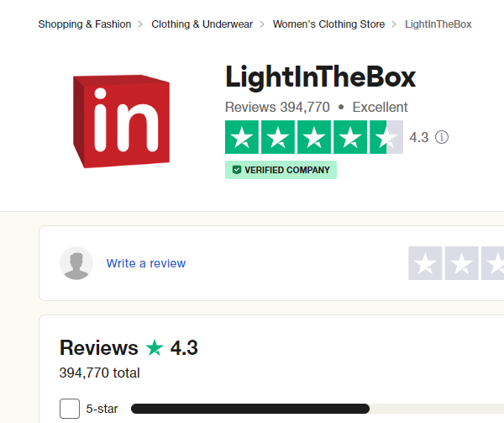Viewport: 504px width, 423px height.
Task: Navigate to Women's Clothing Store breadcrumb
Action: click(x=328, y=24)
